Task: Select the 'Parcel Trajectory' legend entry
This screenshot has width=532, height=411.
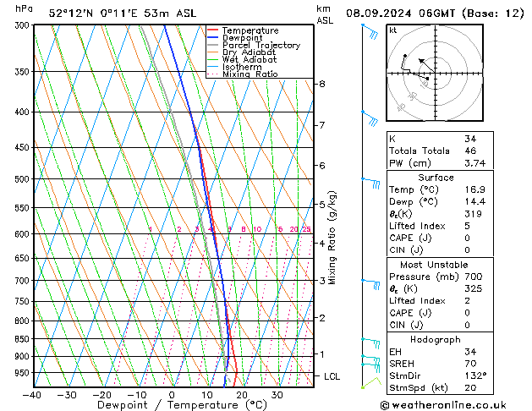Action: (261, 45)
